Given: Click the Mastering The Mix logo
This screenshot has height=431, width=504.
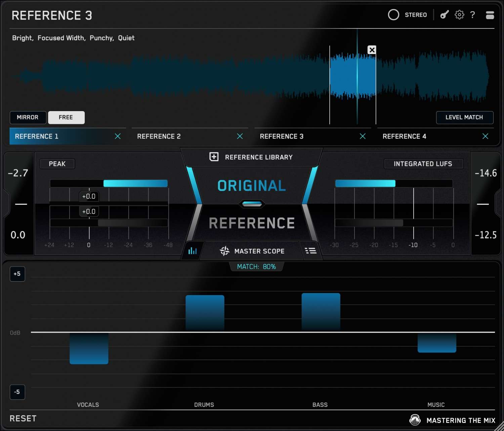Looking at the screenshot, I should click(415, 420).
